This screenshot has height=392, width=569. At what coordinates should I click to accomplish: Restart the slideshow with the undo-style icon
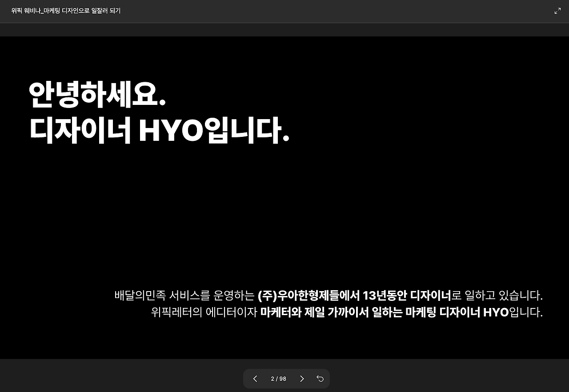[320, 379]
